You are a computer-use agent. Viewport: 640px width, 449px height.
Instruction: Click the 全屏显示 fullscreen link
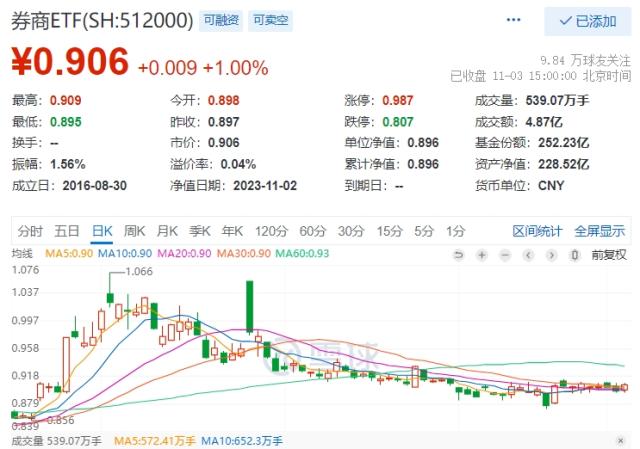pos(600,231)
